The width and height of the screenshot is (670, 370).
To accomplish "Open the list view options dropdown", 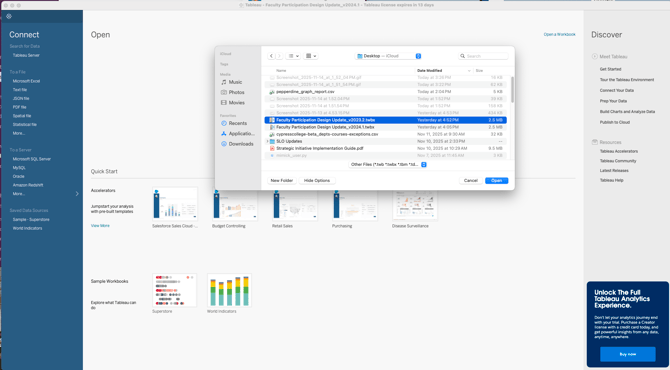I will coord(293,56).
